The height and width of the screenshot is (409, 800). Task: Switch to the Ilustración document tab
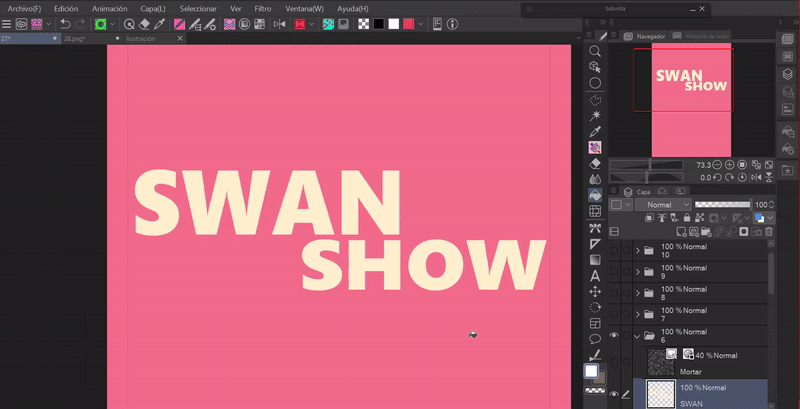click(140, 38)
